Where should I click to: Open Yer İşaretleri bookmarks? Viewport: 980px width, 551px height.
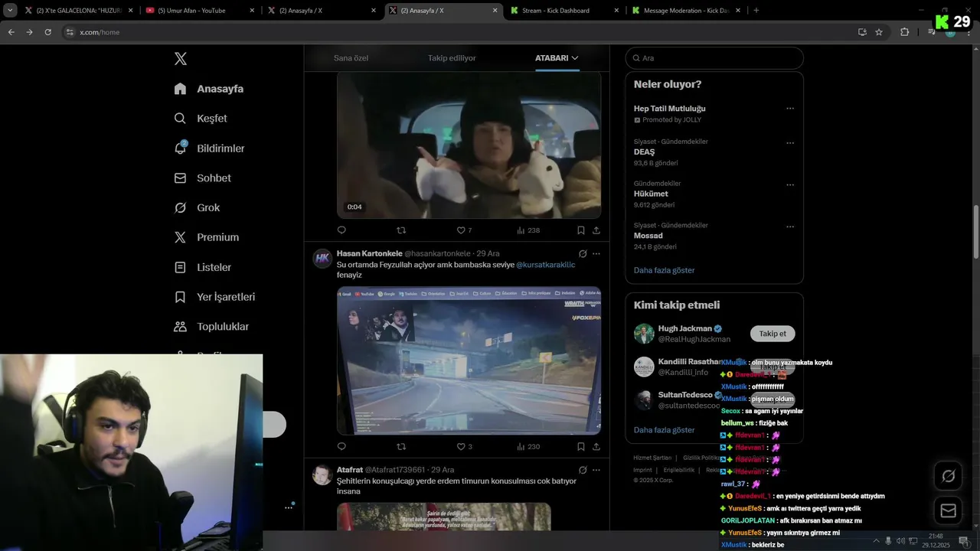coord(214,297)
